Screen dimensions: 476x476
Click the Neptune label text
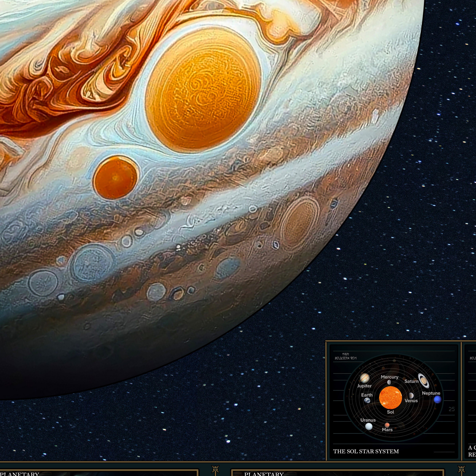(431, 393)
